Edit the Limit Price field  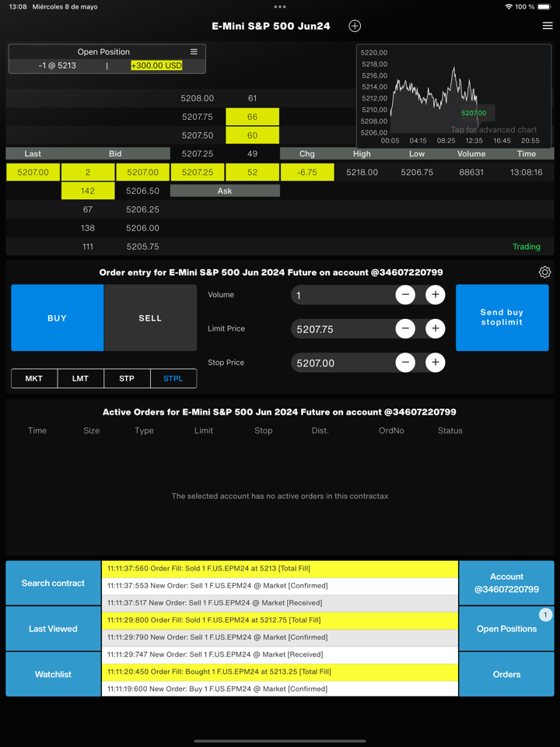(x=341, y=329)
